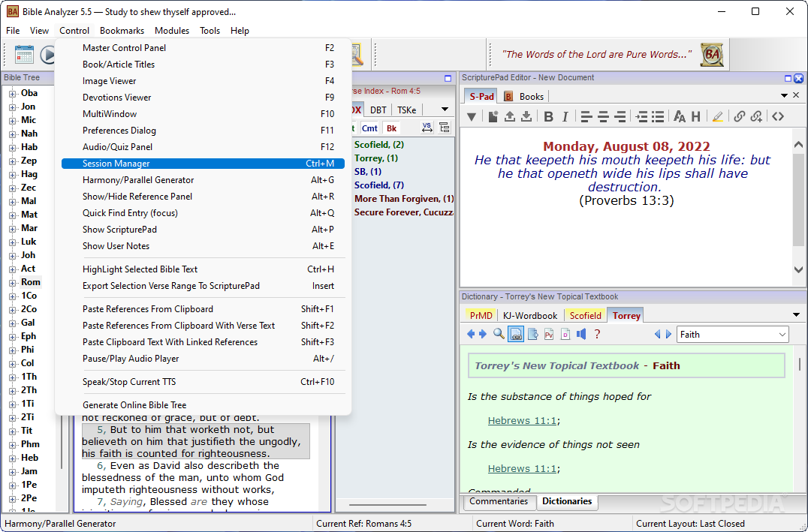Toggle bold formatting in ScripturePad
Image resolution: width=808 pixels, height=532 pixels.
(548, 117)
